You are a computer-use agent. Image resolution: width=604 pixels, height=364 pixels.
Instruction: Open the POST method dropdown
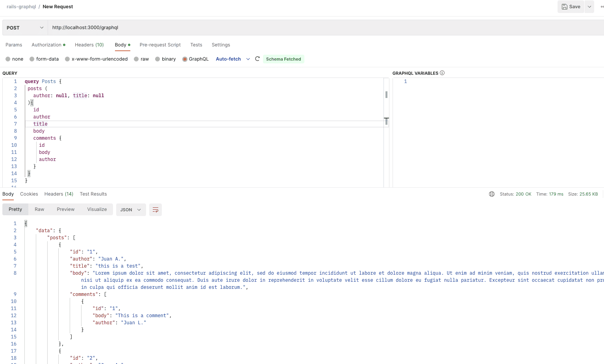pyautogui.click(x=25, y=28)
